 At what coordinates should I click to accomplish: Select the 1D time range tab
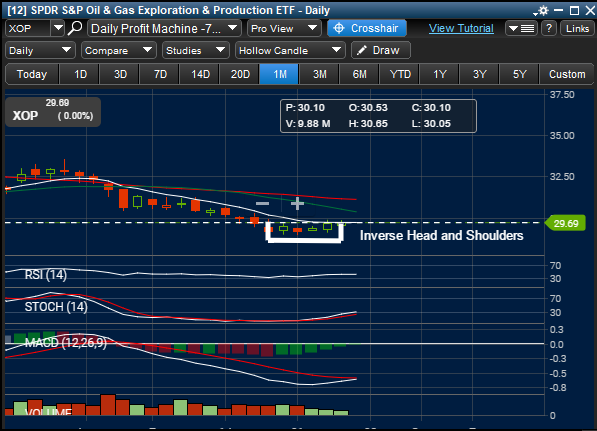click(x=80, y=74)
